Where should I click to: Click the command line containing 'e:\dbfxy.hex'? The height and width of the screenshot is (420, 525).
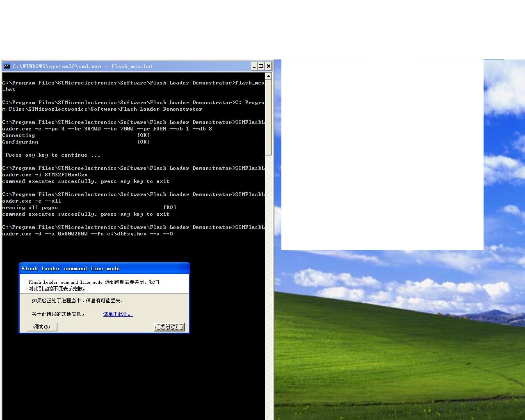[87, 234]
